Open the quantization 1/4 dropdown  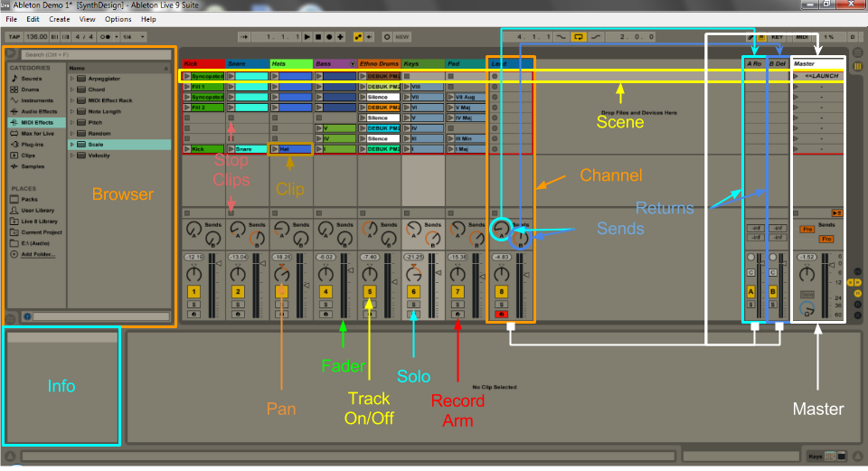click(x=134, y=37)
